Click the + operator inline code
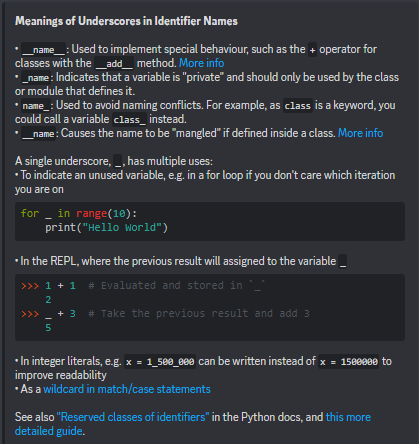The width and height of the screenshot is (419, 444). pyautogui.click(x=312, y=50)
